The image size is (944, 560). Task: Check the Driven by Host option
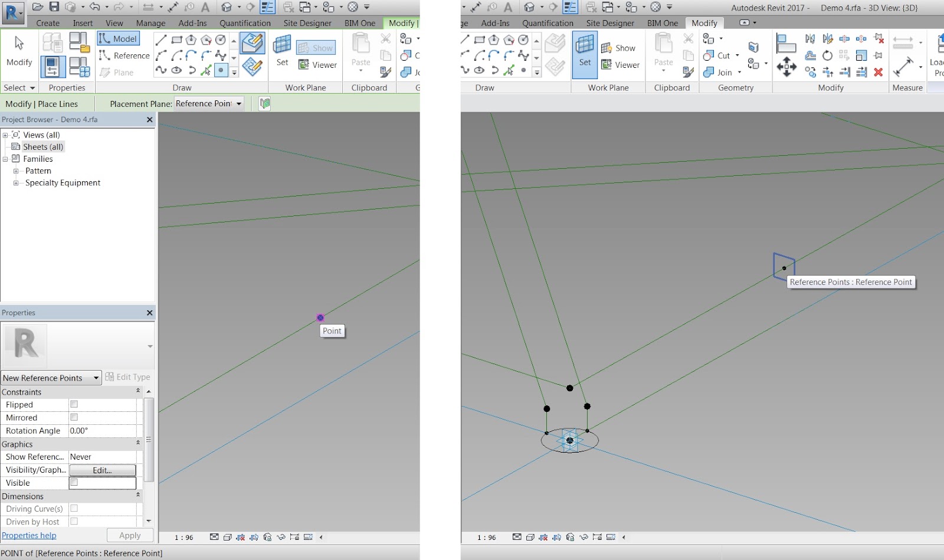coord(74,522)
